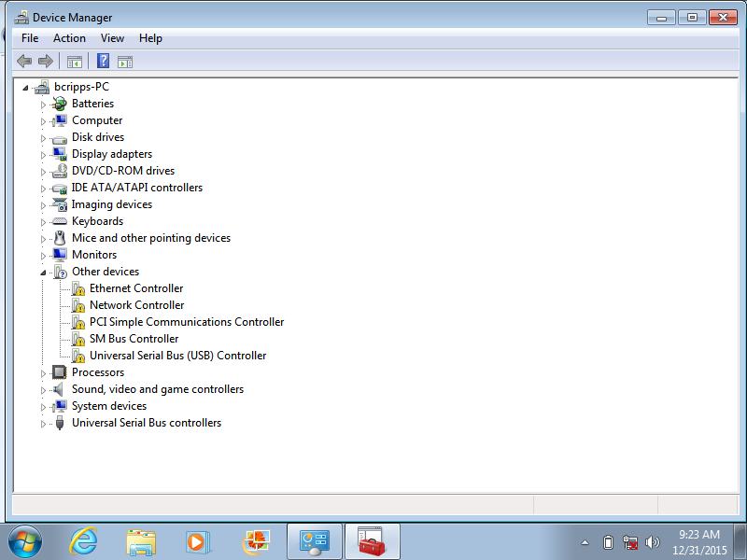
Task: Click the Mice and other pointing devices icon
Action: 60,238
